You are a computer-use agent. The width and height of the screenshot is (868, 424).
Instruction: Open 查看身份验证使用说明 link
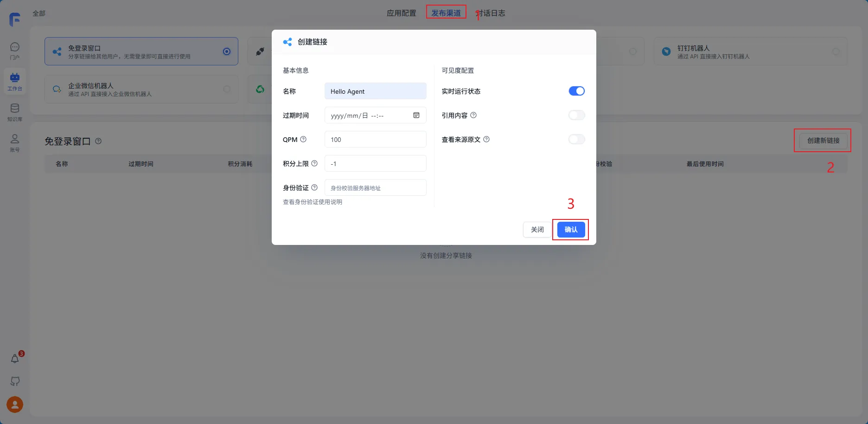[313, 202]
